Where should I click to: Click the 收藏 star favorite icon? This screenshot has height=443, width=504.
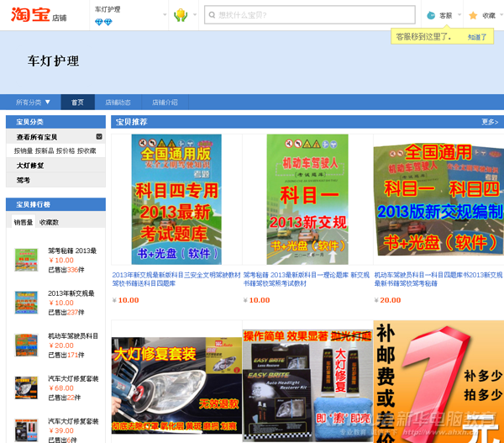click(472, 15)
